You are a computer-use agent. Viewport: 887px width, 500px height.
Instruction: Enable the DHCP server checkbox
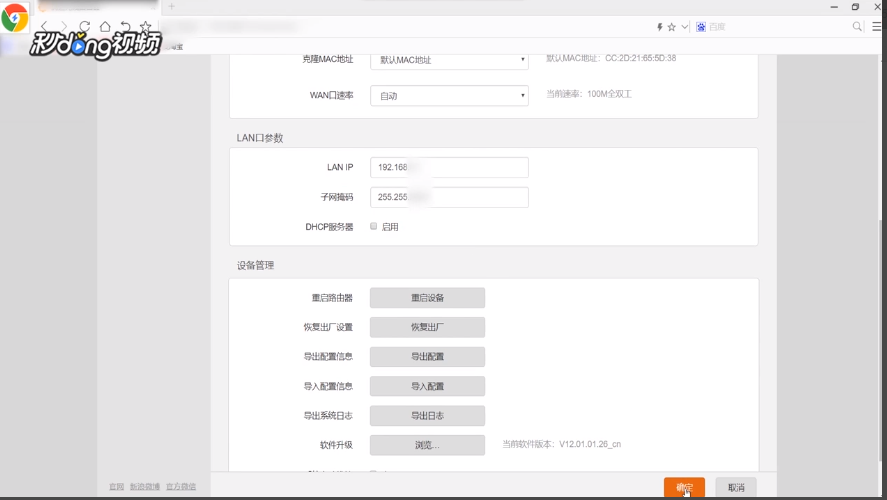[x=373, y=226]
